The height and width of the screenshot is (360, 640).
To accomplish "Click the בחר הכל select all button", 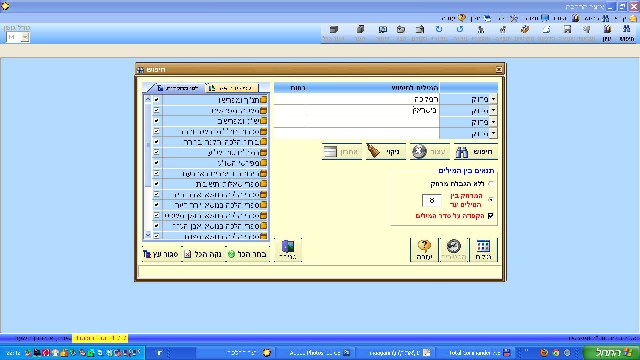I will tap(247, 254).
